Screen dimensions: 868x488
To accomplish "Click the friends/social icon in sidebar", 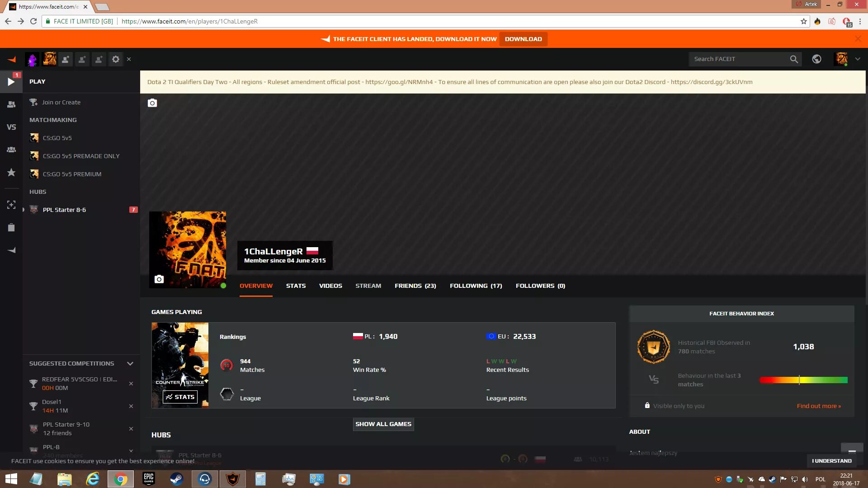I will [x=11, y=103].
